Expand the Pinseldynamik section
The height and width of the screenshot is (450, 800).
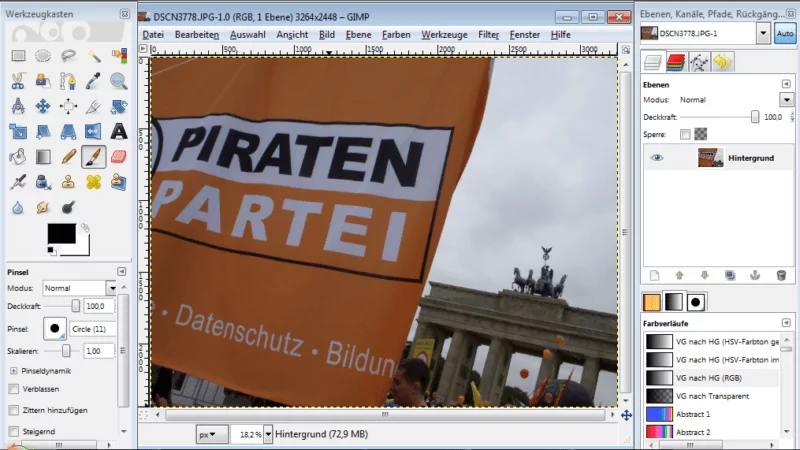coord(14,371)
